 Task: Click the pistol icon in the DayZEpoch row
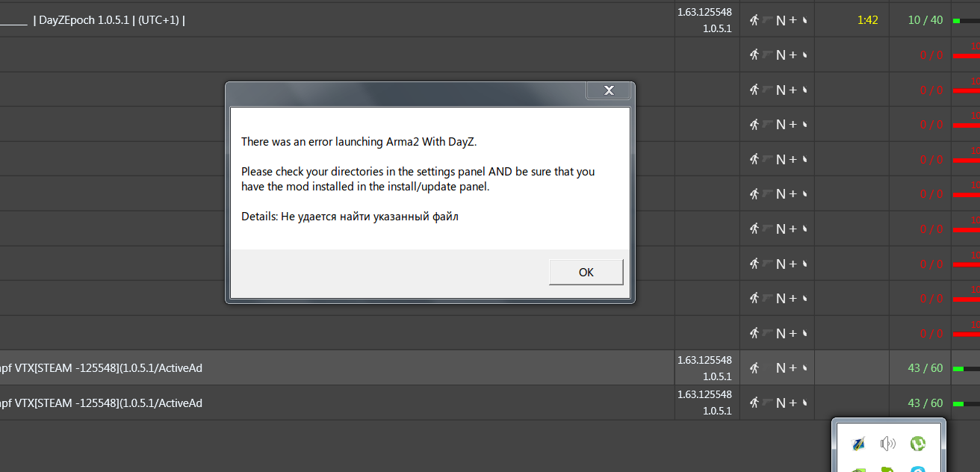coord(767,20)
